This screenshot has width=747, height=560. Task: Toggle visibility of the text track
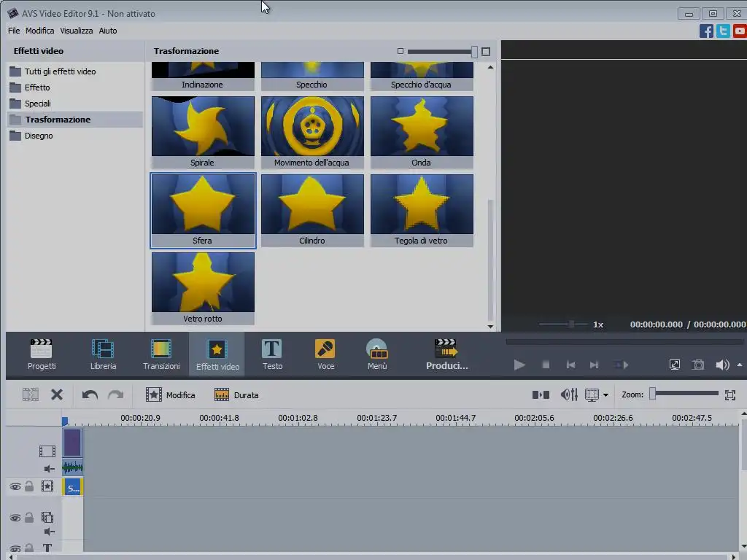point(15,548)
